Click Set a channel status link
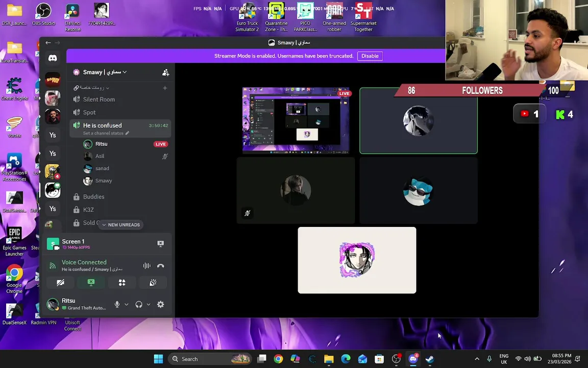588x368 pixels. [x=103, y=133]
